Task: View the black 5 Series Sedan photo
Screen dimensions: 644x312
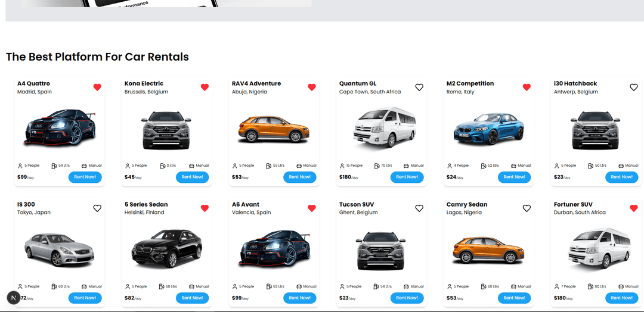Action: (x=167, y=248)
